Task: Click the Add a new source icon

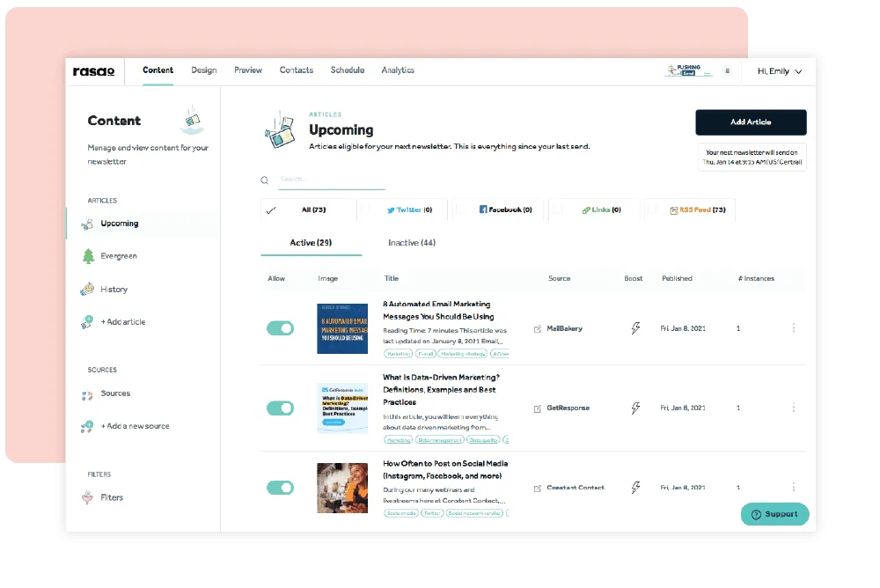Action: (x=87, y=426)
